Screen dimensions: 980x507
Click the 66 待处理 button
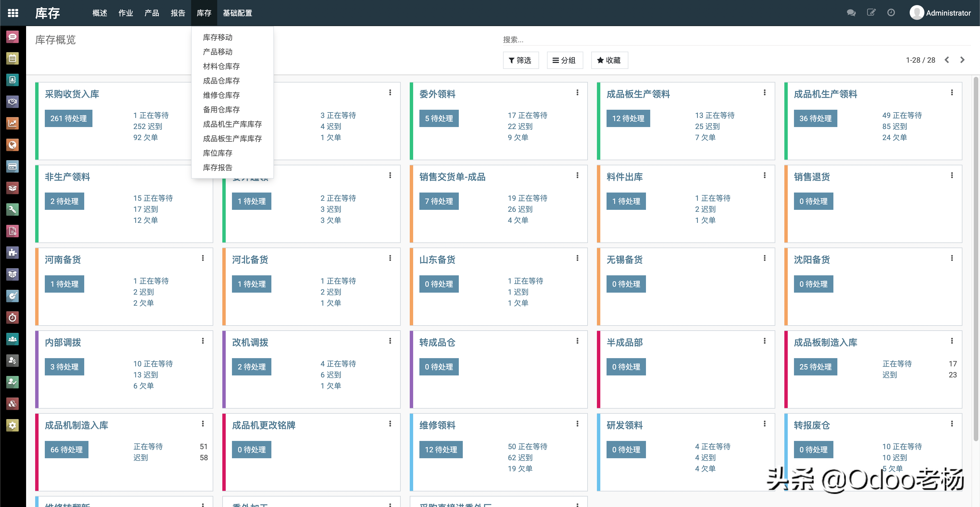click(x=67, y=449)
